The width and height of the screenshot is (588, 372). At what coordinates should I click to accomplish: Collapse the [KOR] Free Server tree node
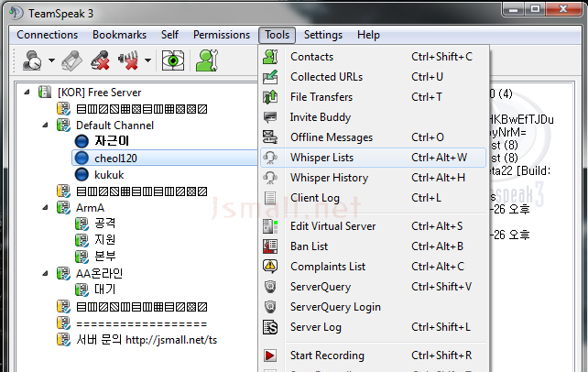tap(27, 92)
